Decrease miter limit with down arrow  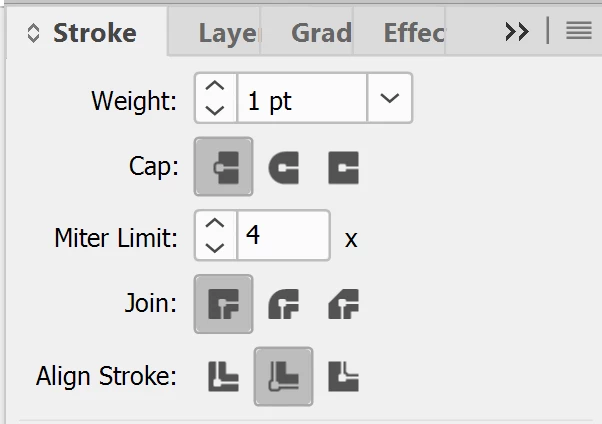click(214, 247)
